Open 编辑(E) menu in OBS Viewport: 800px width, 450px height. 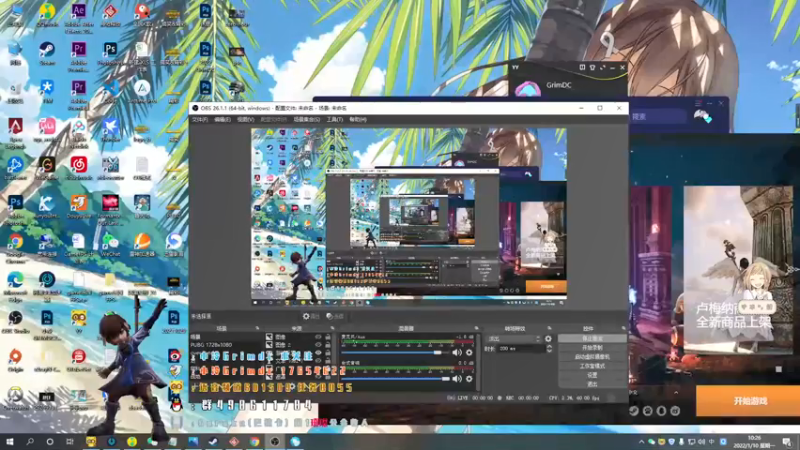[222, 119]
